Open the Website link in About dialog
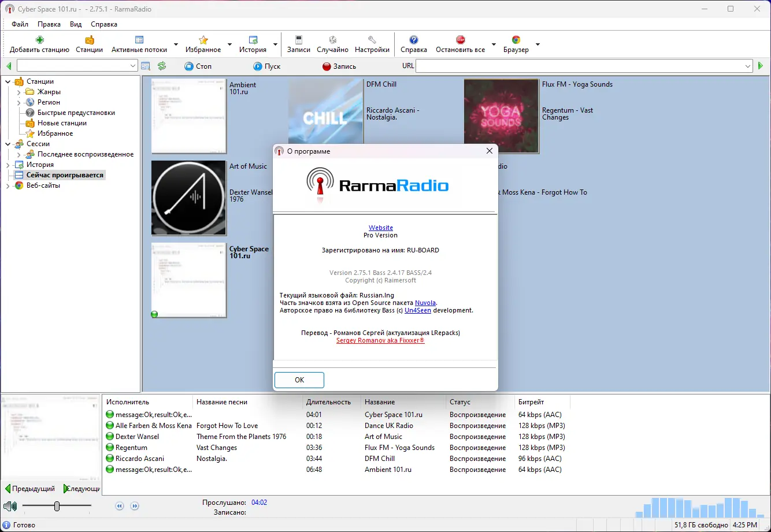This screenshot has width=771, height=532. [x=380, y=227]
